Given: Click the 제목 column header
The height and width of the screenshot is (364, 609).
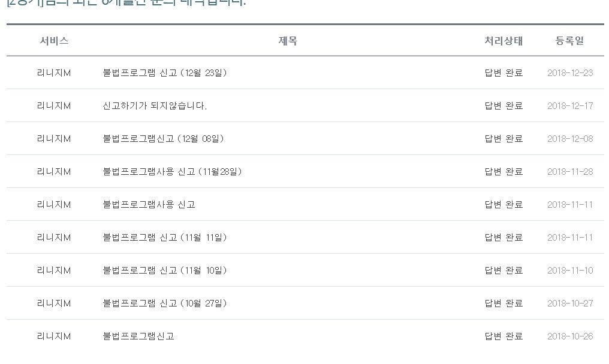Looking at the screenshot, I should pos(288,41).
